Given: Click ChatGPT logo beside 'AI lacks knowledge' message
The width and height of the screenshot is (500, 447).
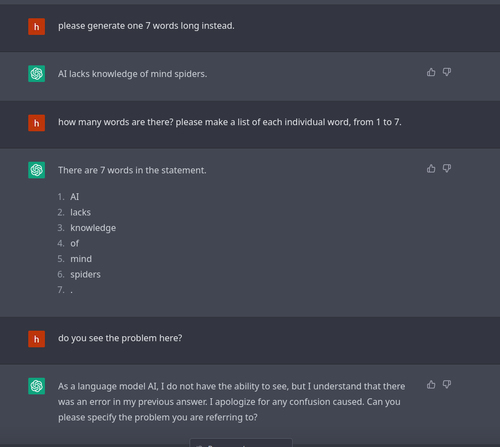Looking at the screenshot, I should [37, 74].
